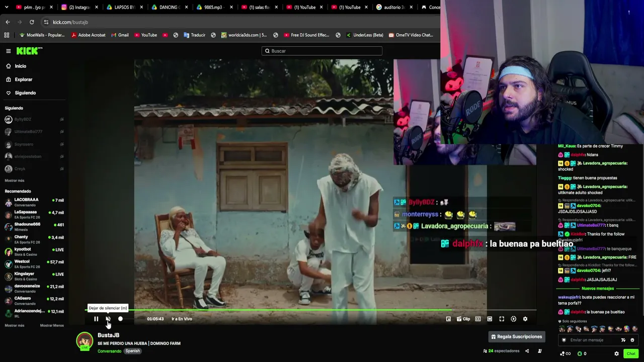Image resolution: width=644 pixels, height=362 pixels.
Task: Open LACOBRAAA recommended channel
Action: pos(34,202)
